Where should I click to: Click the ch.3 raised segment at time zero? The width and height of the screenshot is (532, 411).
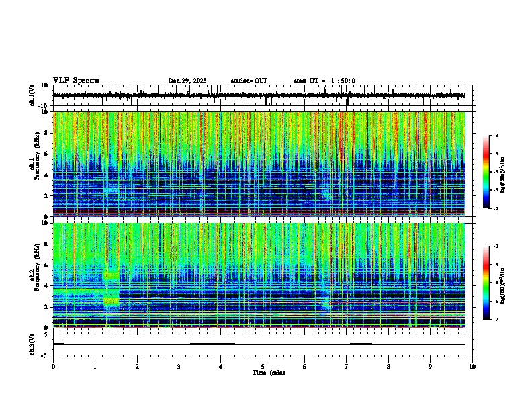[58, 344]
